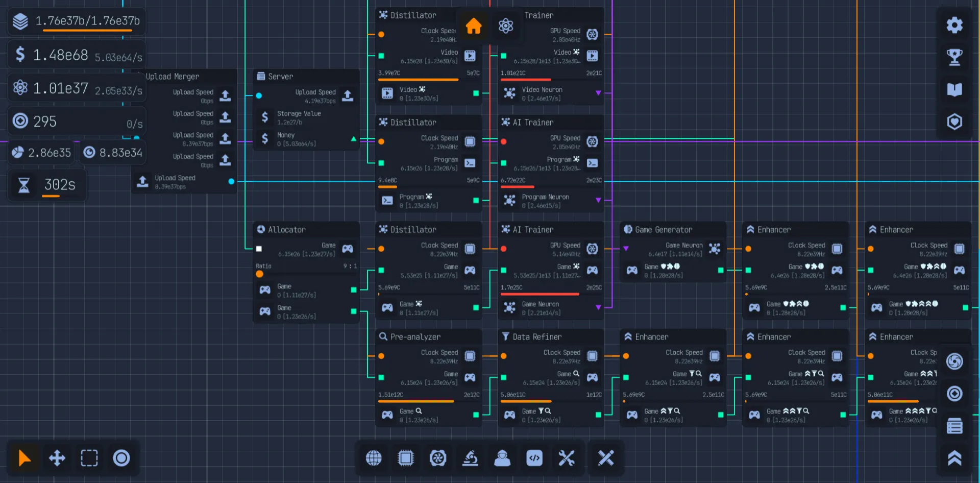This screenshot has height=483, width=980.
Task: Select the Pre-analyzer node title
Action: click(x=415, y=337)
